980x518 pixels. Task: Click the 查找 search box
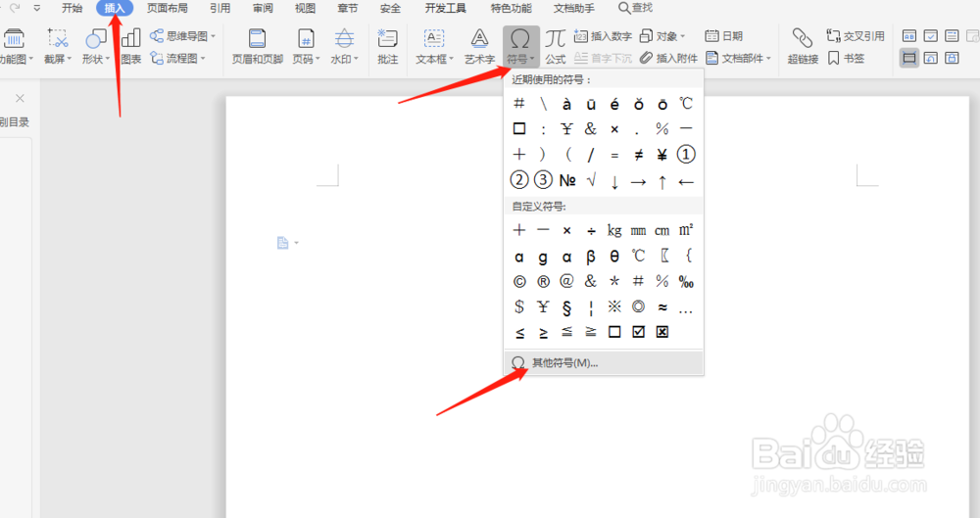tap(635, 8)
